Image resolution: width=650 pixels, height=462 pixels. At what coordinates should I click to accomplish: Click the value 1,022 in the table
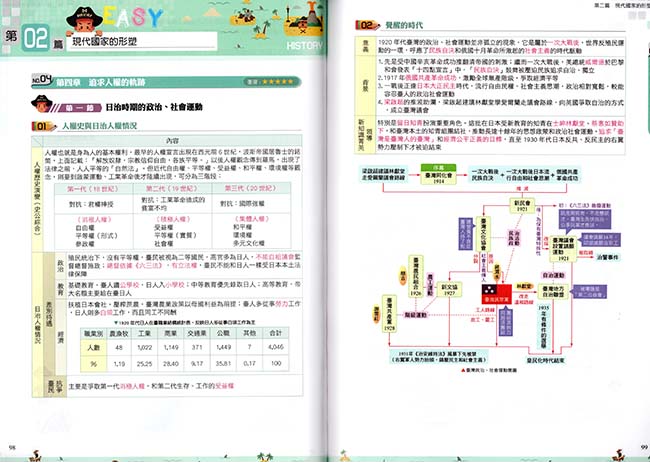tap(144, 347)
